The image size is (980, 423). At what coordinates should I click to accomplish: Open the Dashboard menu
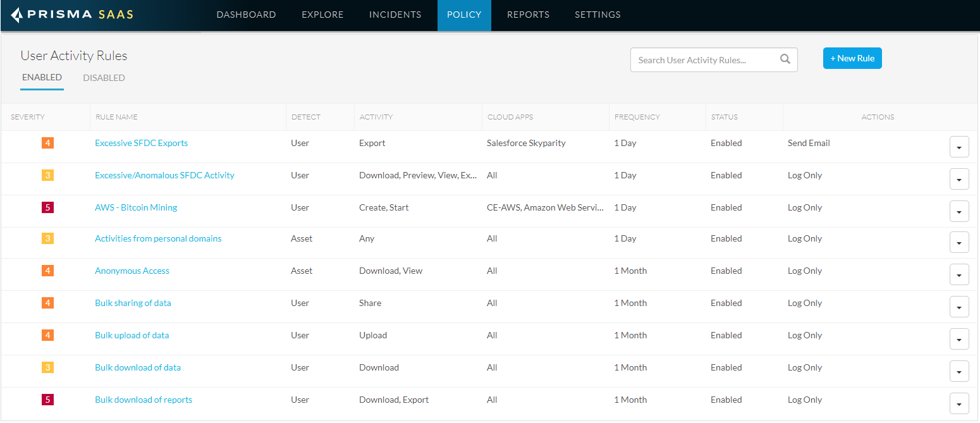pos(246,15)
